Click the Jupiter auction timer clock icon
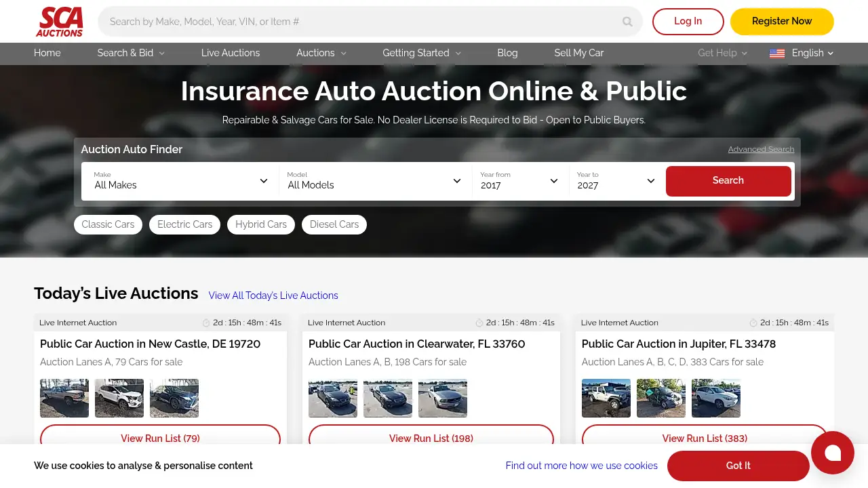868x488 pixels. [753, 323]
